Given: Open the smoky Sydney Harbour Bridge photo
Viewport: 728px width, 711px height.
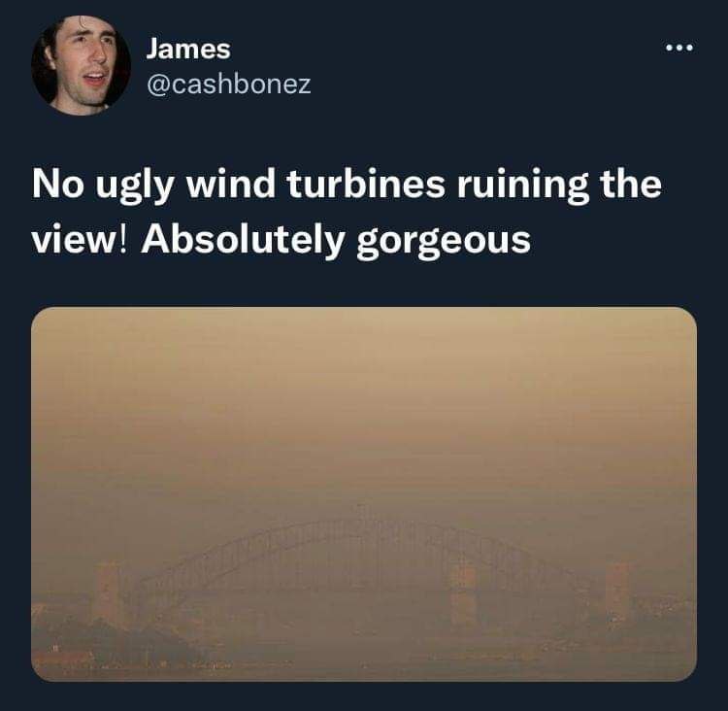Looking at the screenshot, I should [364, 494].
